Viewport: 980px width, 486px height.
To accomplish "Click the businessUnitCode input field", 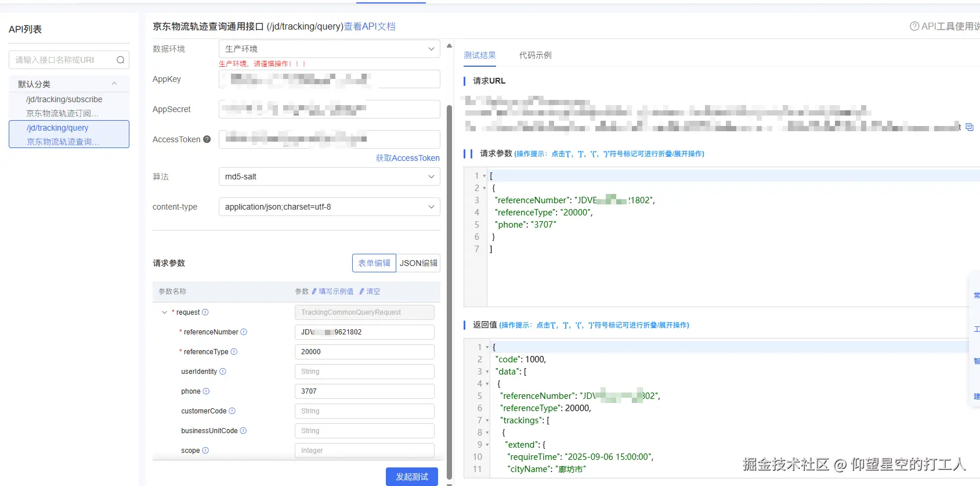I will pyautogui.click(x=364, y=431).
